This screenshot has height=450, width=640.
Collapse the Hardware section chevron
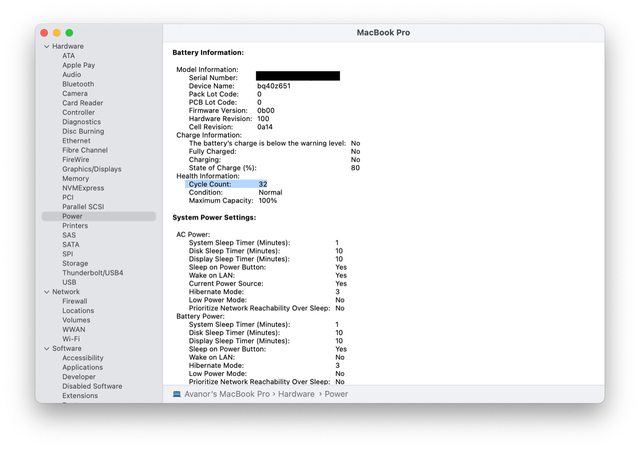(47, 47)
